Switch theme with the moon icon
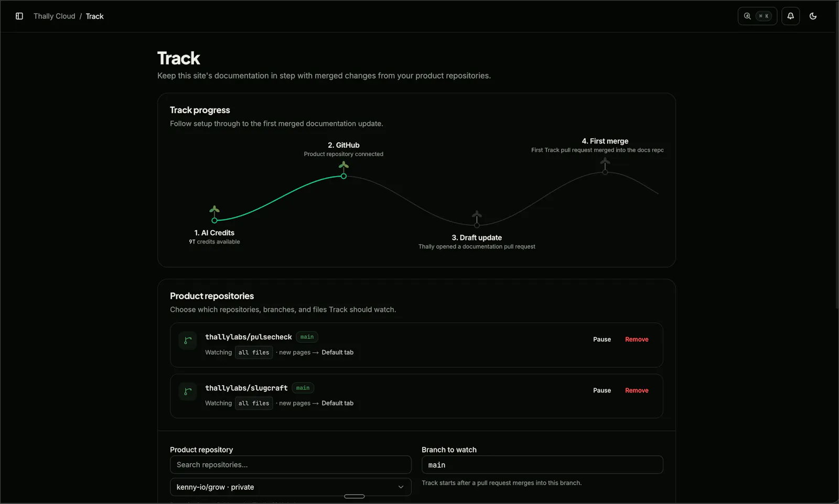Screen dimensions: 839x504 pyautogui.click(x=813, y=16)
